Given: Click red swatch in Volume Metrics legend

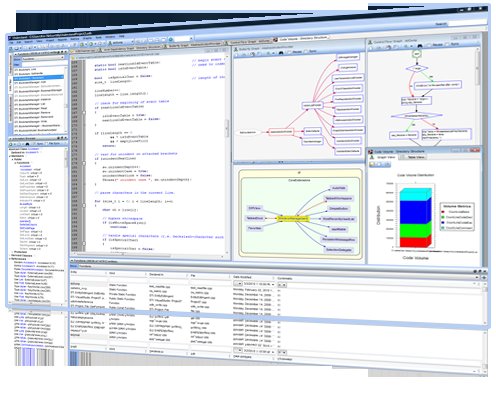Looking at the screenshot, I should point(443,212).
